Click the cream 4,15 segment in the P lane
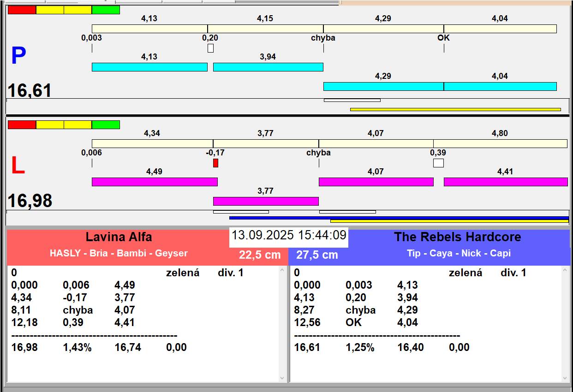This screenshot has height=392, width=573. (x=265, y=29)
